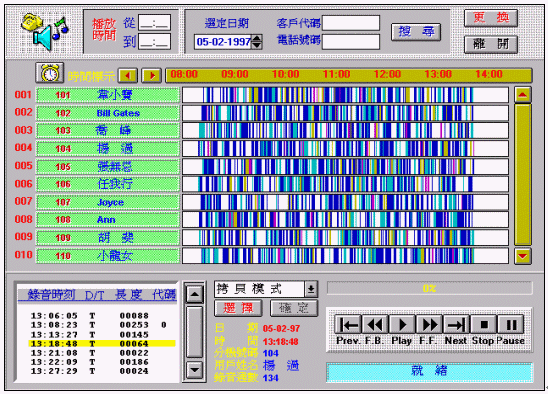The height and width of the screenshot is (394, 548).
Task: Jump to previous recording with Prev. button
Action: (348, 325)
